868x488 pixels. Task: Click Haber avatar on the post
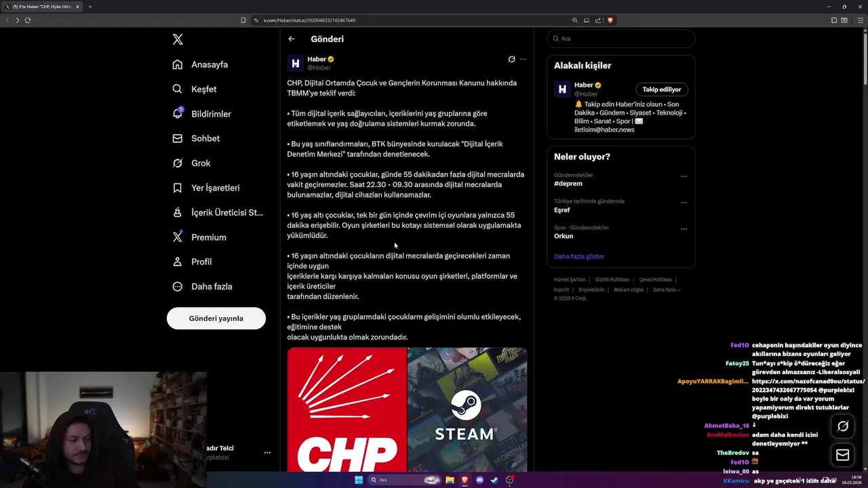[296, 64]
